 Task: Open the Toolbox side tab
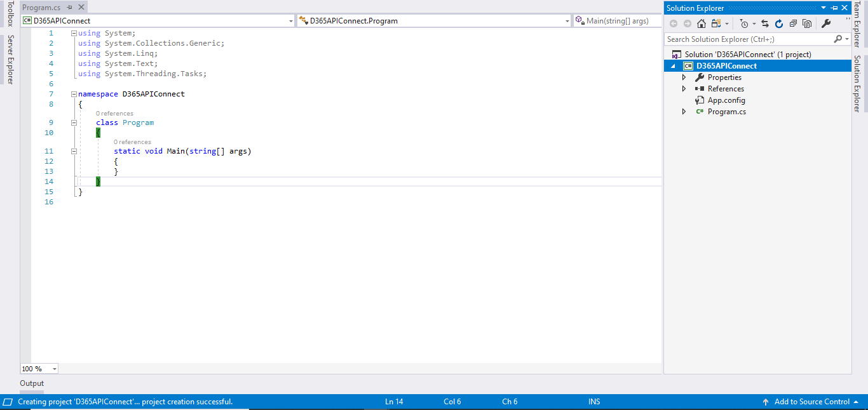pyautogui.click(x=10, y=14)
